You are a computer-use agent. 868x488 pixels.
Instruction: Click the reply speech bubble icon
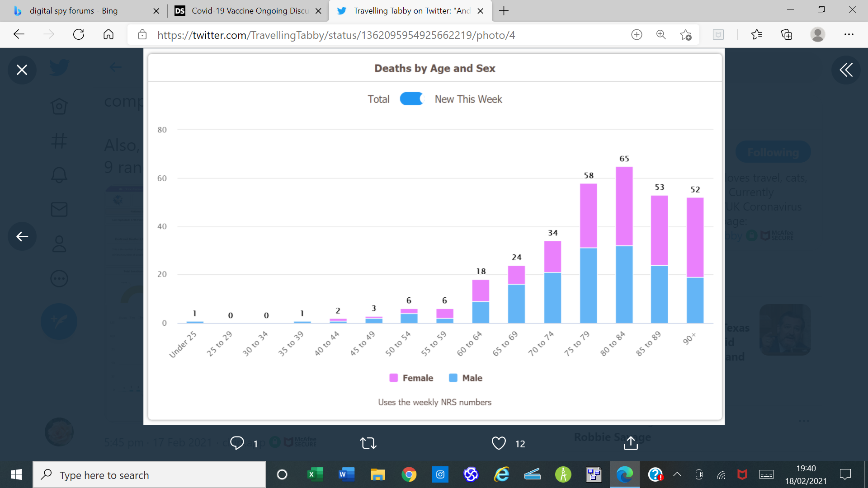[237, 443]
